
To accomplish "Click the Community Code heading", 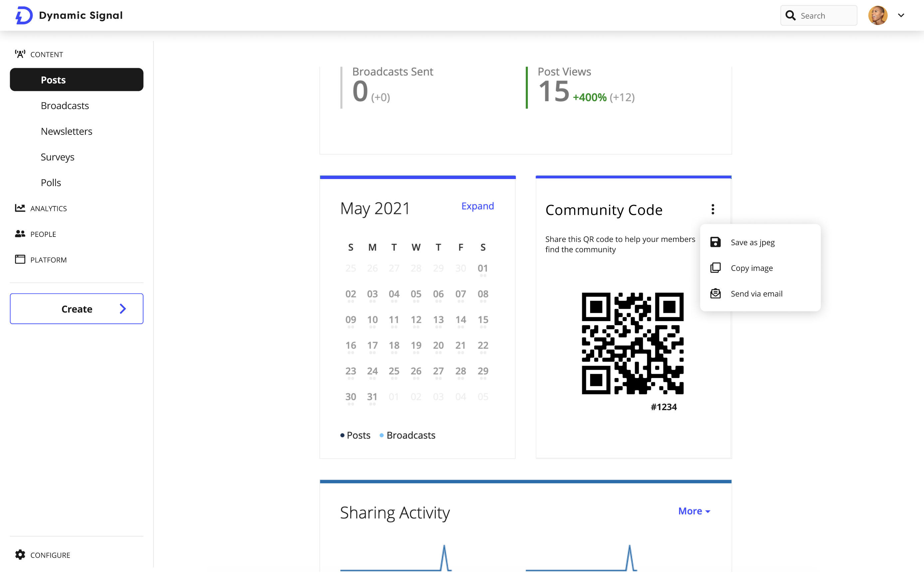I will [604, 210].
